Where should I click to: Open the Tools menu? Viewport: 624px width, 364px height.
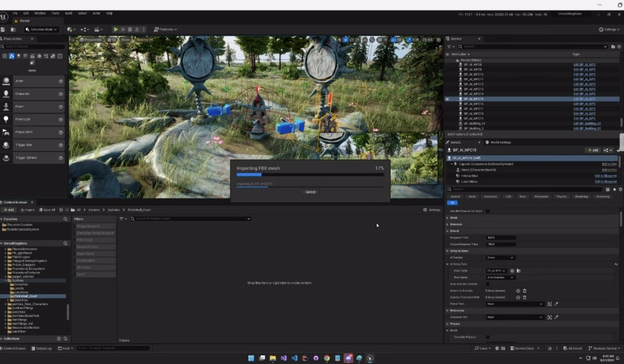pos(55,13)
